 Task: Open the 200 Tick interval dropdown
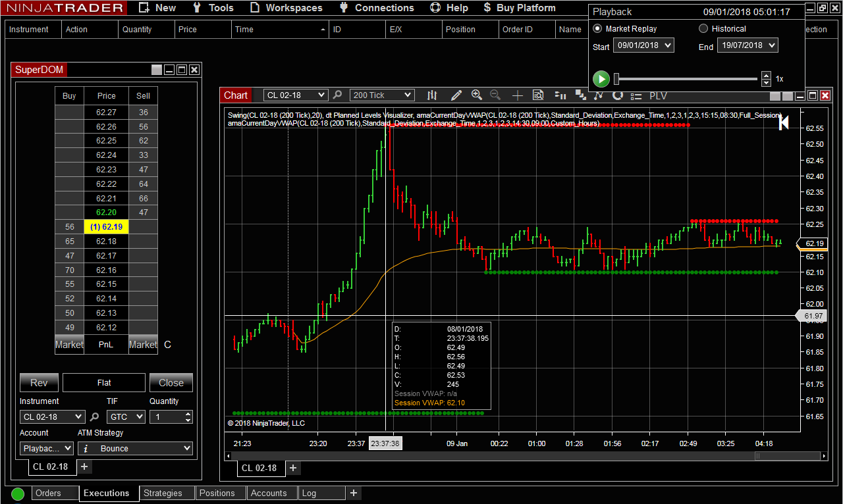[382, 95]
